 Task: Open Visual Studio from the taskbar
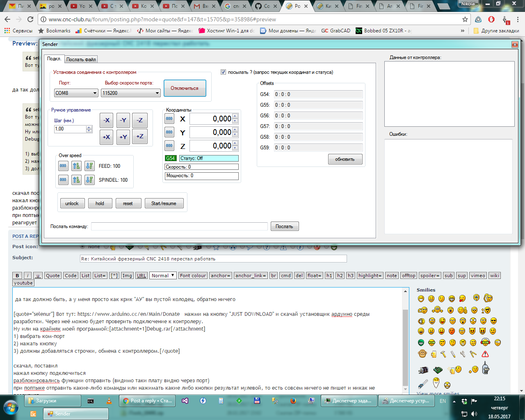185,401
